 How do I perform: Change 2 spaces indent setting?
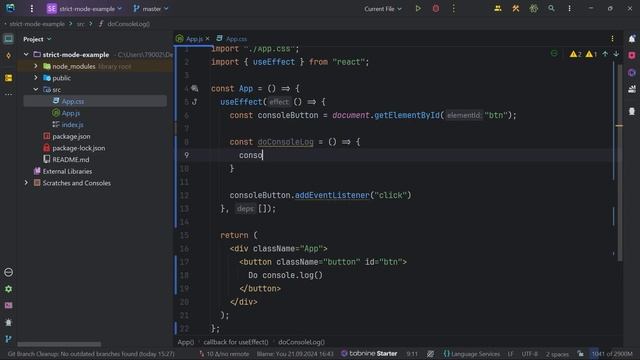[557, 354]
